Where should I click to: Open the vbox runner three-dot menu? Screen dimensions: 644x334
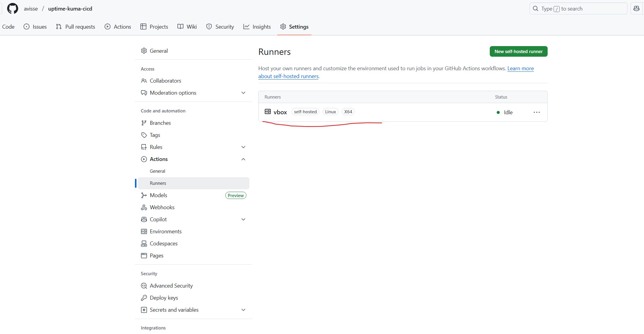pos(536,112)
